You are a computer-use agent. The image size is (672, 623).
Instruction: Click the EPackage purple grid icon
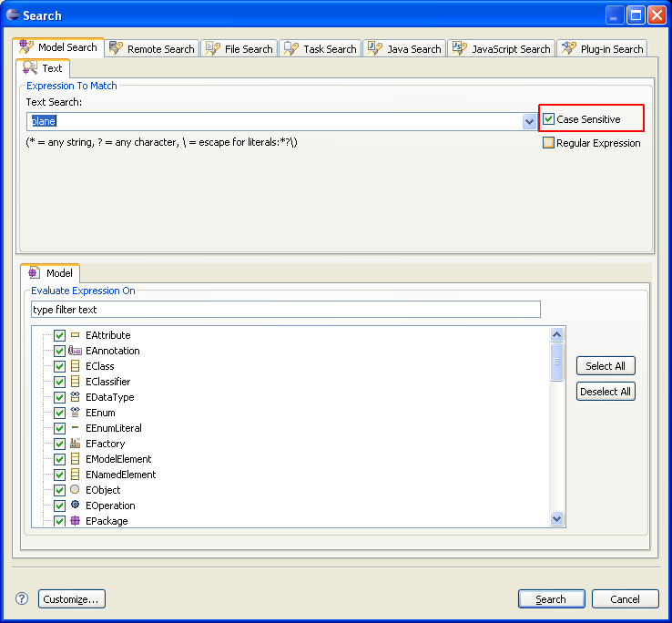point(75,520)
